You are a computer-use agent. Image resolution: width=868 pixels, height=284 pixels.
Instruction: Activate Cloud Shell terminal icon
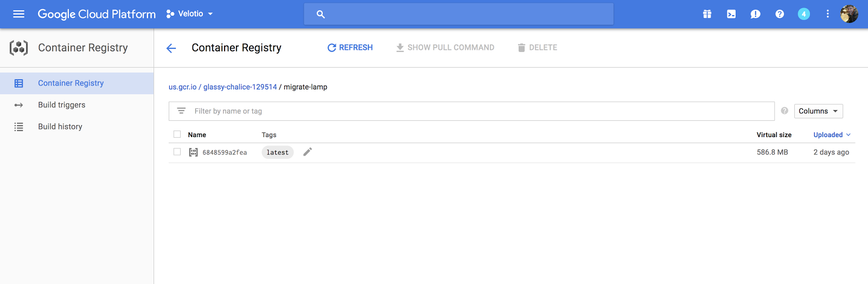pos(731,14)
